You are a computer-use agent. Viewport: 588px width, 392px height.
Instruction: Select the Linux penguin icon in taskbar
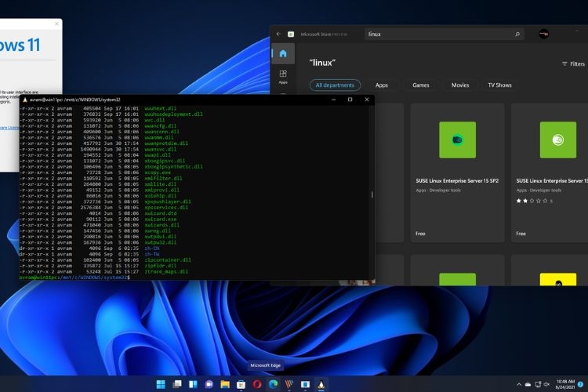(x=321, y=384)
